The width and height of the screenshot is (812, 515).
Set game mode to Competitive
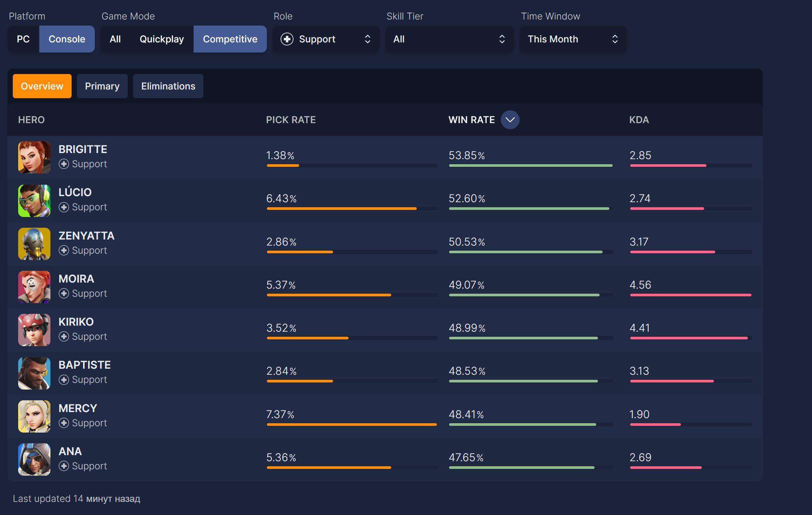pyautogui.click(x=230, y=39)
